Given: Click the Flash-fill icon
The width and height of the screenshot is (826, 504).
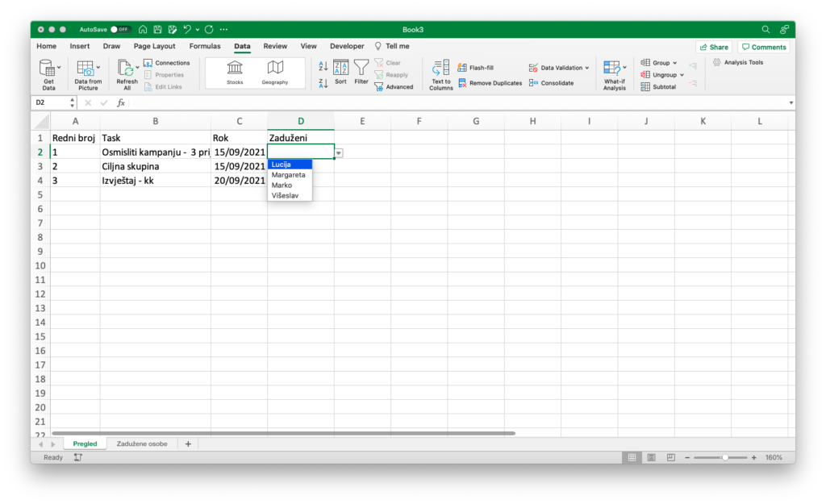Looking at the screenshot, I should tap(462, 68).
